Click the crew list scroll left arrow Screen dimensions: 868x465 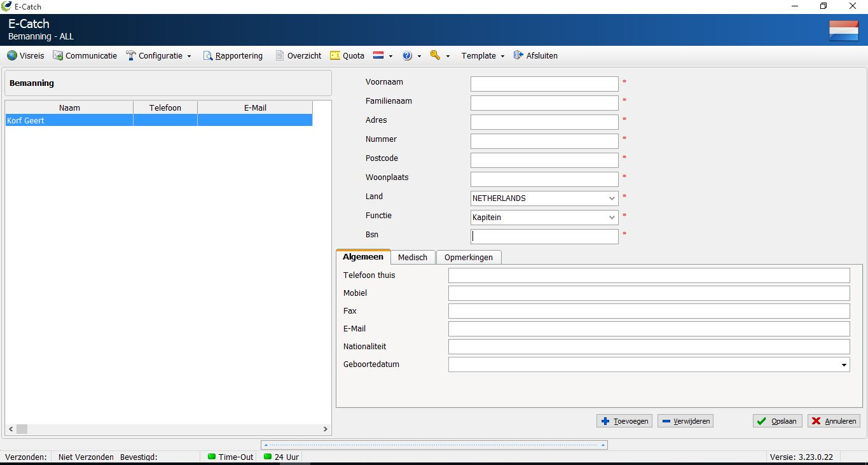coord(10,429)
